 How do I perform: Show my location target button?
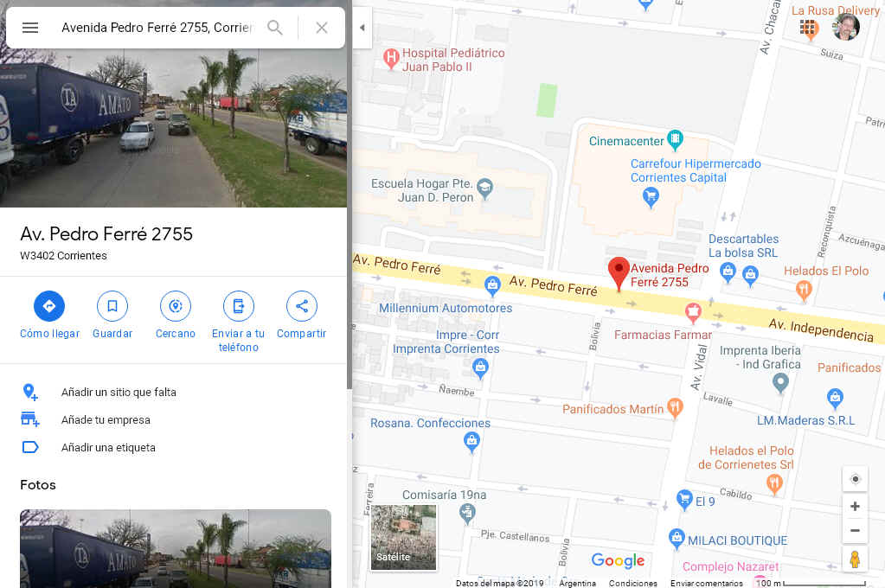click(x=855, y=479)
